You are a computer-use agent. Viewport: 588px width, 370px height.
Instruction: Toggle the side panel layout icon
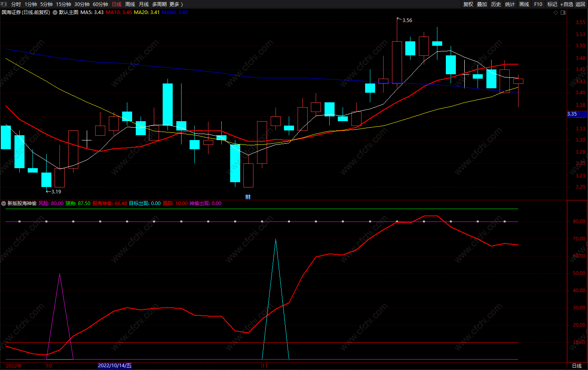pos(563,12)
